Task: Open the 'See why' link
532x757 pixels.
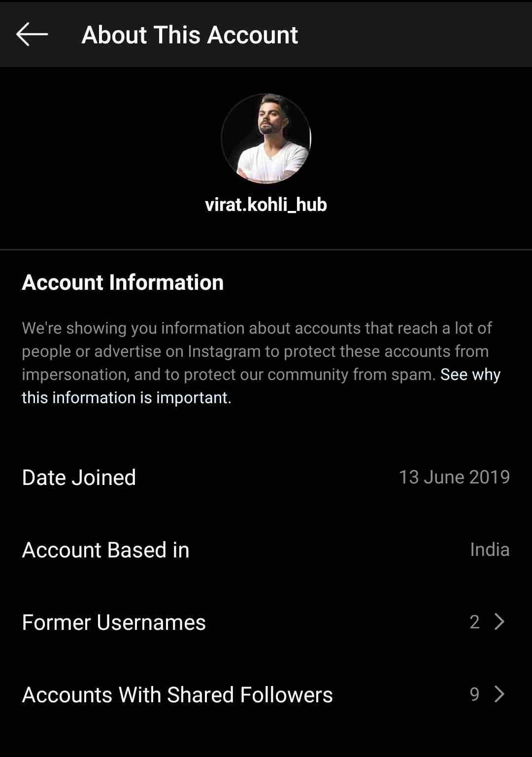Action: [x=470, y=375]
